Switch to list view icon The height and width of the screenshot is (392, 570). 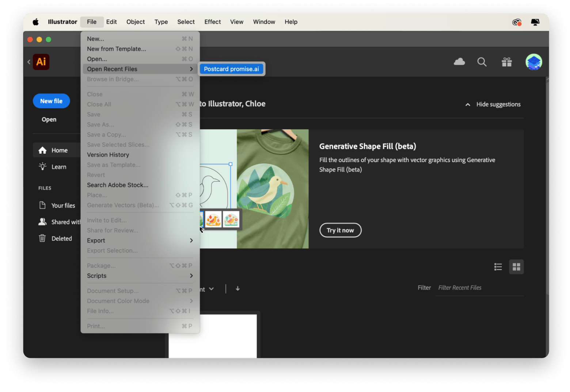pyautogui.click(x=498, y=267)
